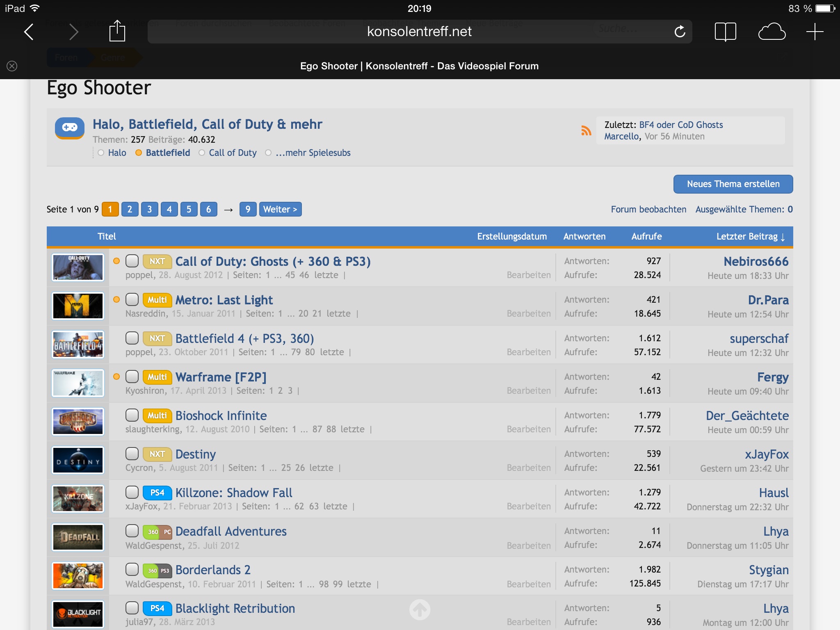This screenshot has width=840, height=630.
Task: Open the Call of Duty subforum
Action: (x=233, y=153)
